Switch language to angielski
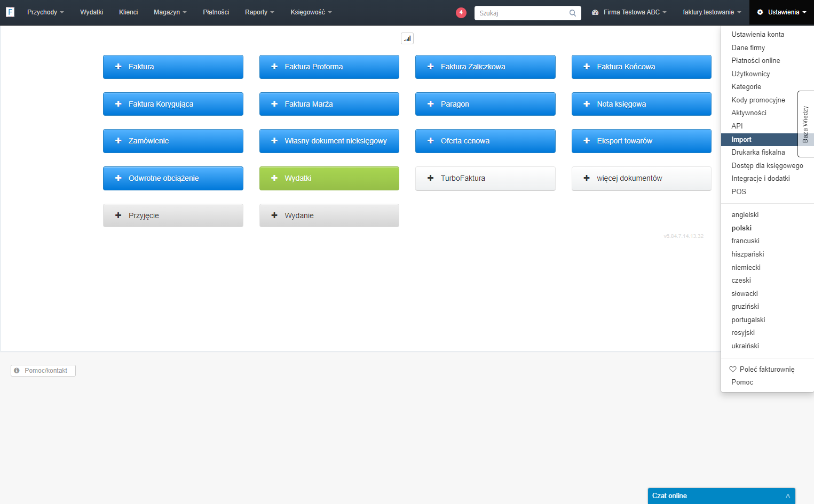 click(745, 215)
